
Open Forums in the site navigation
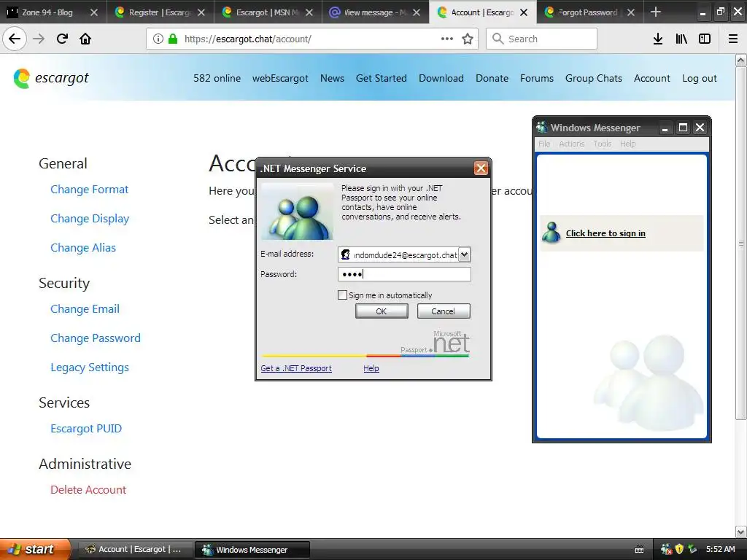(x=536, y=78)
